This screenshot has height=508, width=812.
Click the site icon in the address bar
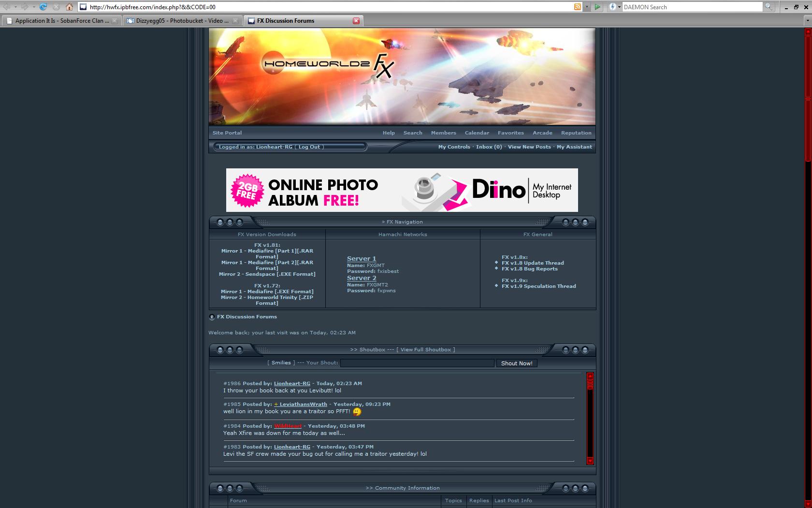[83, 7]
